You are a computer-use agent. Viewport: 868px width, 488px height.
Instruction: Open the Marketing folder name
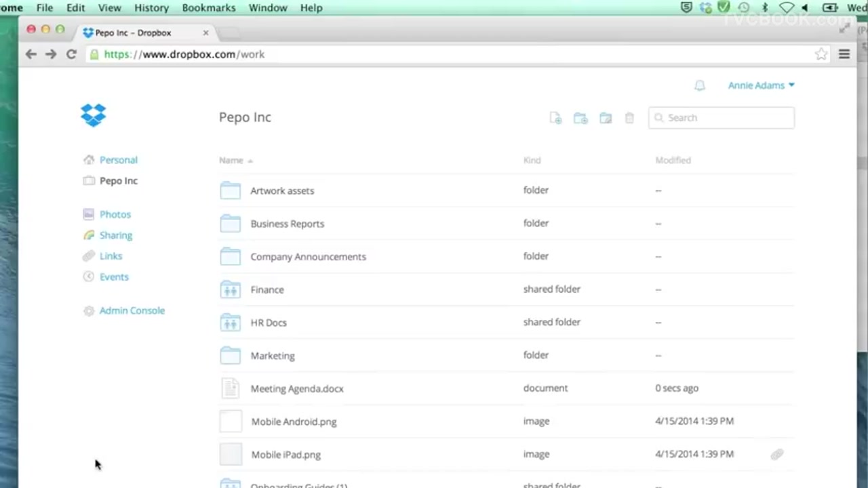tap(273, 356)
